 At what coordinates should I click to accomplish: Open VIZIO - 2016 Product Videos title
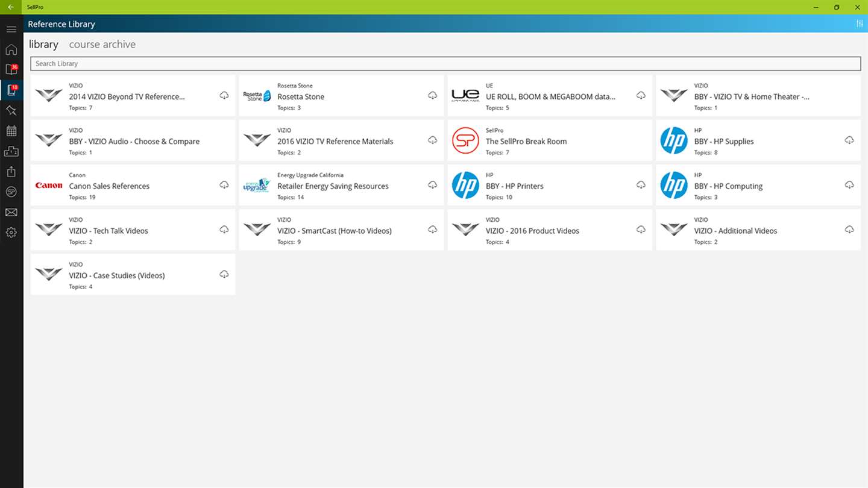[x=532, y=231]
